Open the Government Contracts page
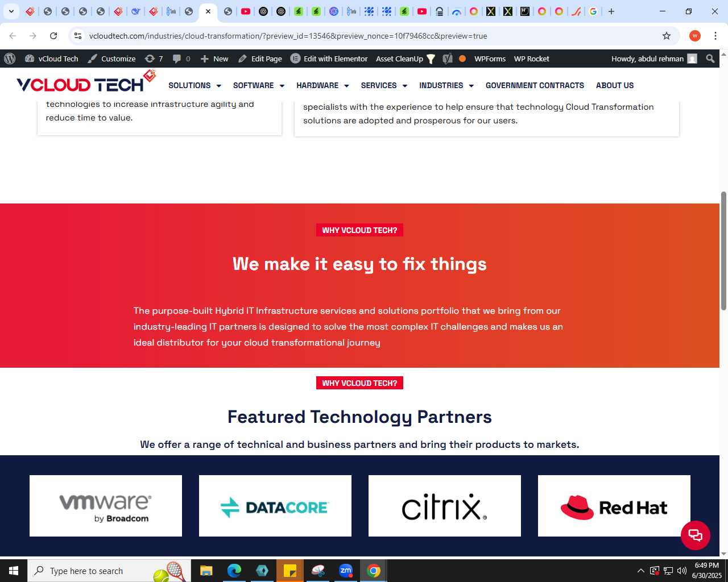Viewport: 728px width, 582px height. pos(535,85)
